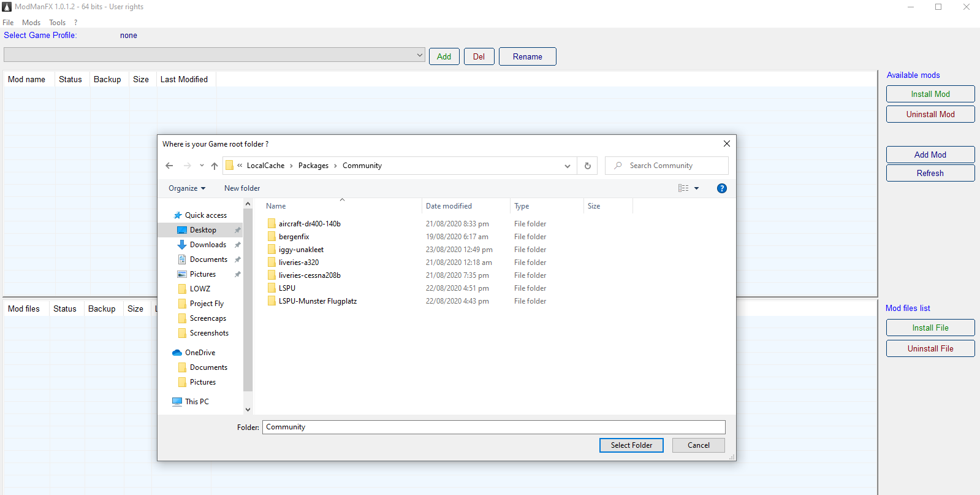Click the Folder name input field
The height and width of the screenshot is (495, 980).
pos(494,427)
